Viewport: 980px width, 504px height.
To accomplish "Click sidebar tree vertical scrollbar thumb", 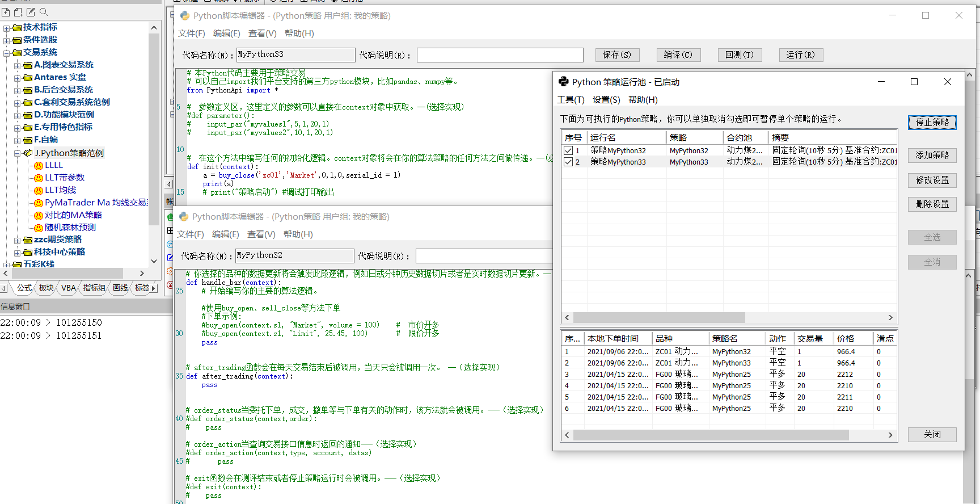I will click(154, 129).
